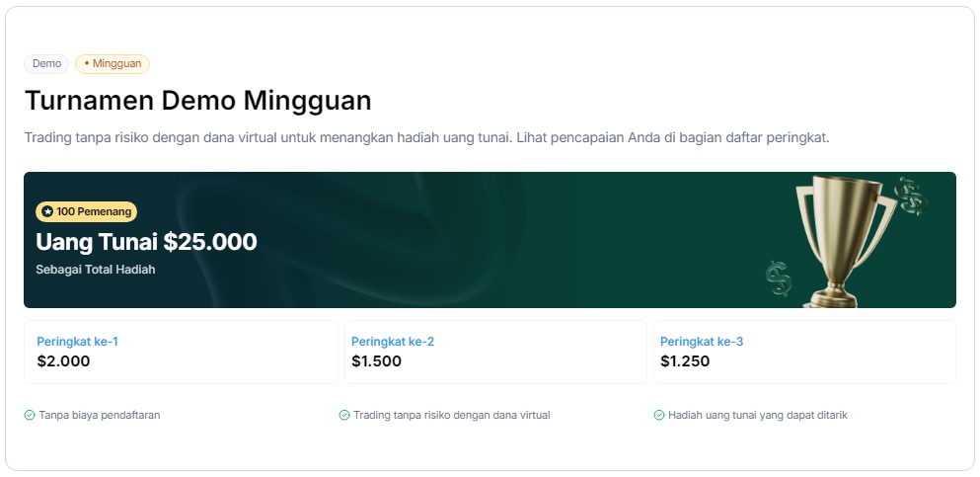This screenshot has width=980, height=477.
Task: Click checkmark icon beside Trading tanpa risiko
Action: 344,416
